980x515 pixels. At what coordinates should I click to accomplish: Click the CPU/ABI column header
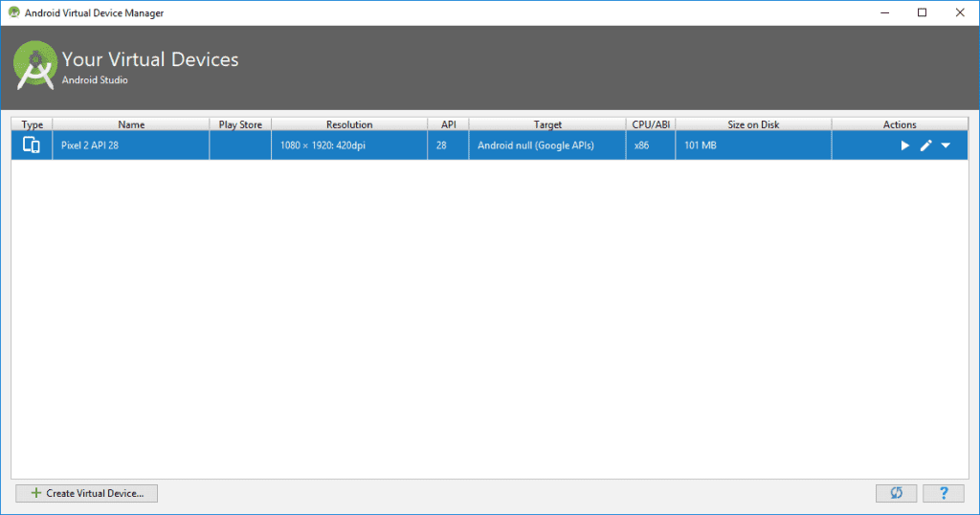pos(651,124)
